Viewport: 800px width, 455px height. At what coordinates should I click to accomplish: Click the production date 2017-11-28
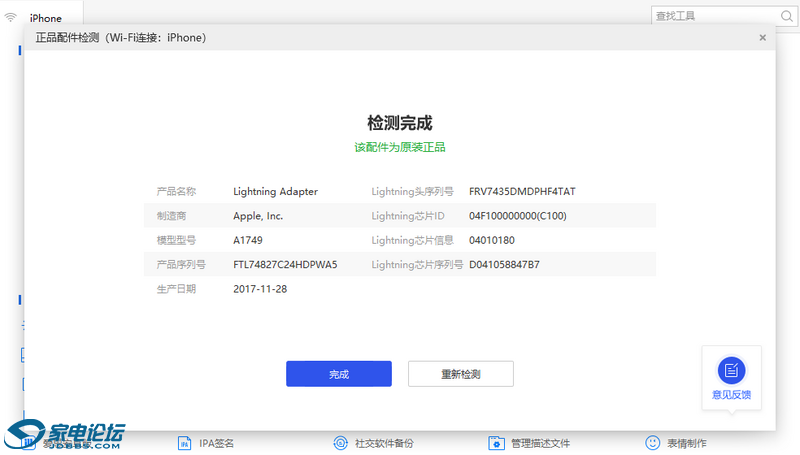pos(260,289)
